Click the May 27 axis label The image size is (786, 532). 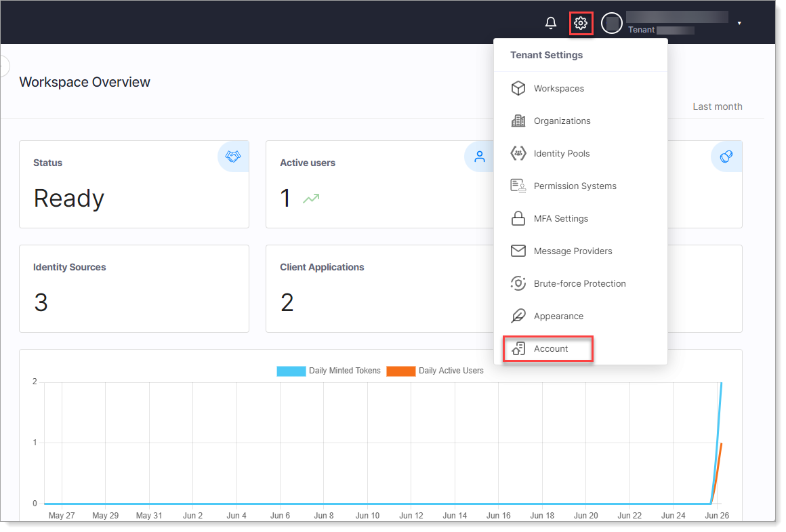tap(62, 516)
